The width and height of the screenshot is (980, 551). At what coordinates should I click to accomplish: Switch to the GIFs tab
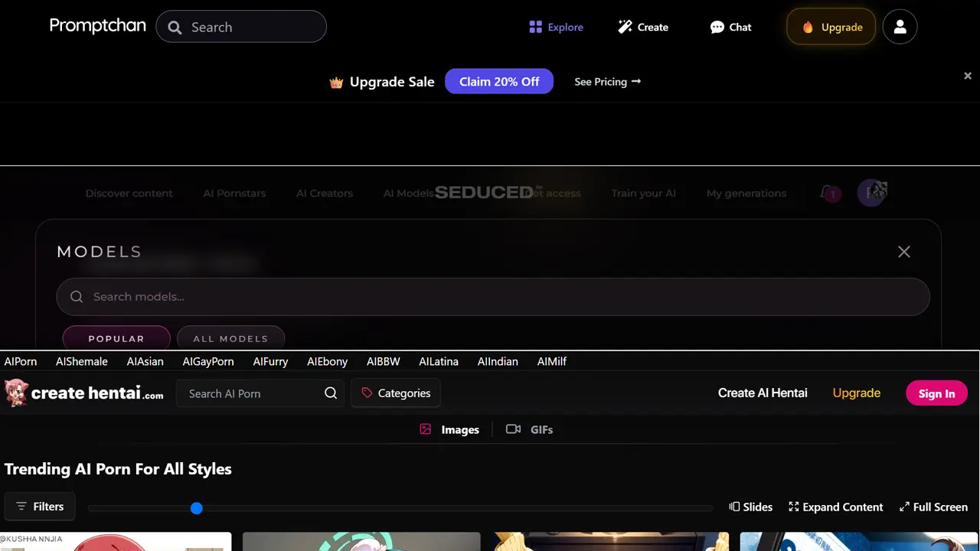[530, 429]
